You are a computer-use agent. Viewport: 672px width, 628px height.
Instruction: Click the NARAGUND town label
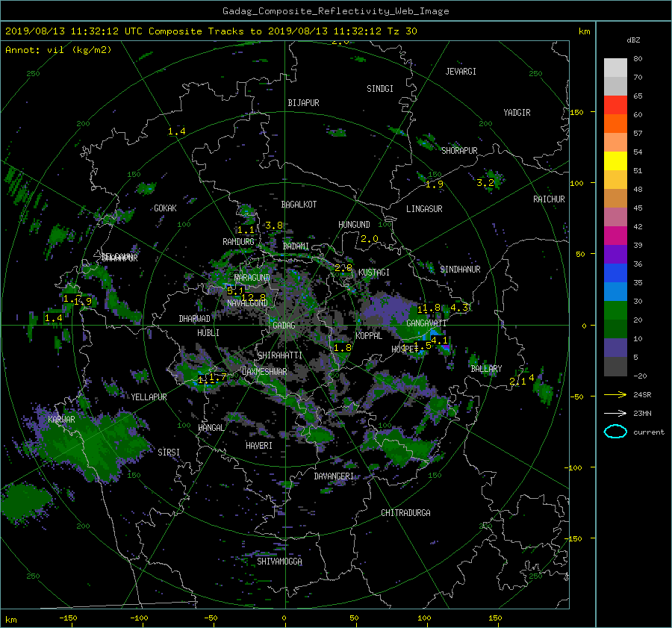[x=252, y=278]
